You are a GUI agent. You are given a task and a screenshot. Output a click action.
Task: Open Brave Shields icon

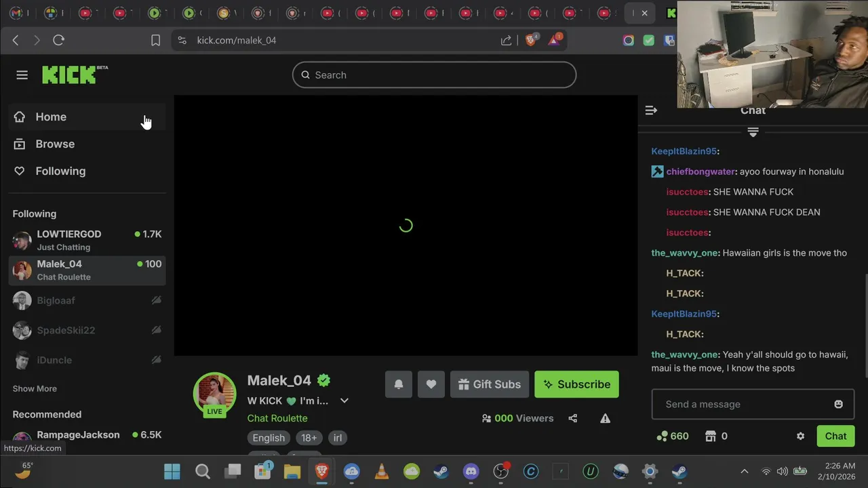click(x=532, y=39)
